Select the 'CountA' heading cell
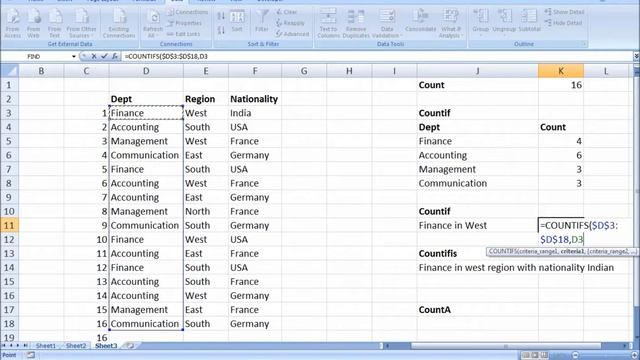 [477, 310]
